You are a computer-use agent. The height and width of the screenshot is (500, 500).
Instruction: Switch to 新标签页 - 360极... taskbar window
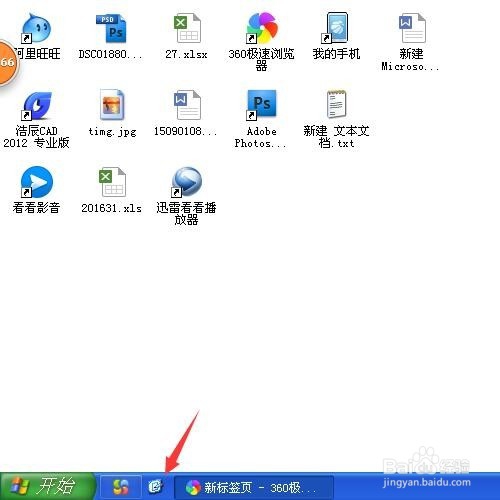click(x=254, y=488)
